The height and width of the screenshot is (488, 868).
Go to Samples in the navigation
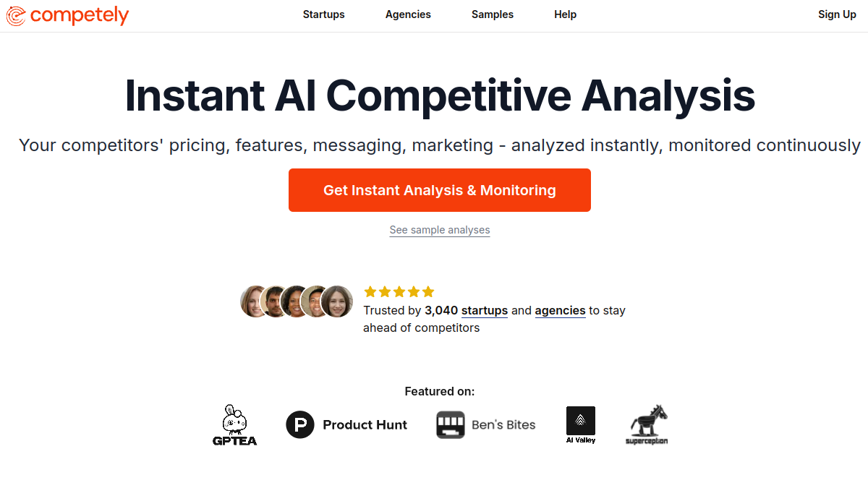[x=493, y=14]
